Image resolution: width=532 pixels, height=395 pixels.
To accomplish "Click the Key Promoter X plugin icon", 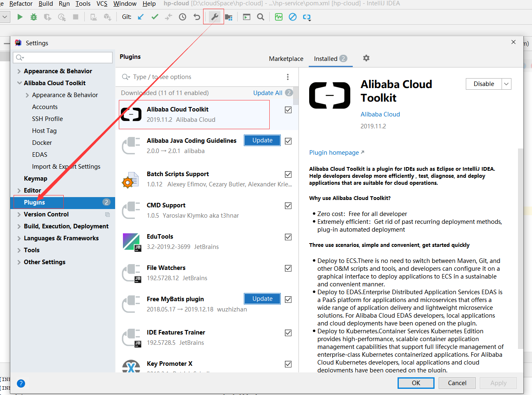I will [131, 365].
